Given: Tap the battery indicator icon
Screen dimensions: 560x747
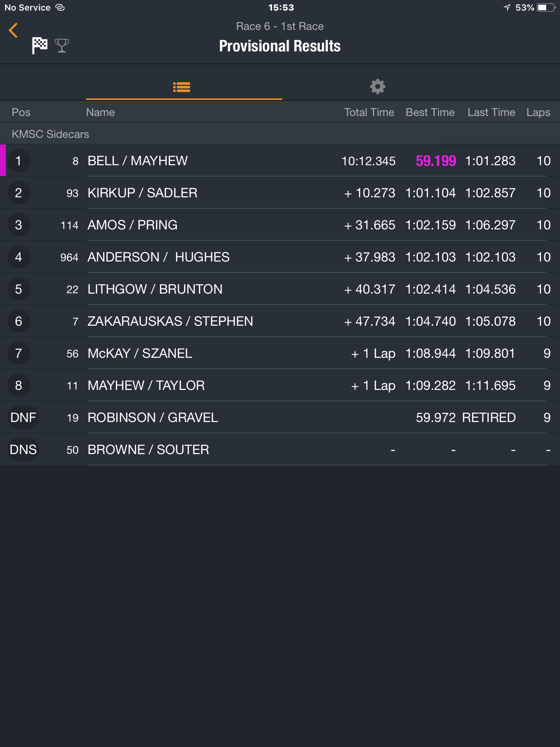Looking at the screenshot, I should 546,8.
